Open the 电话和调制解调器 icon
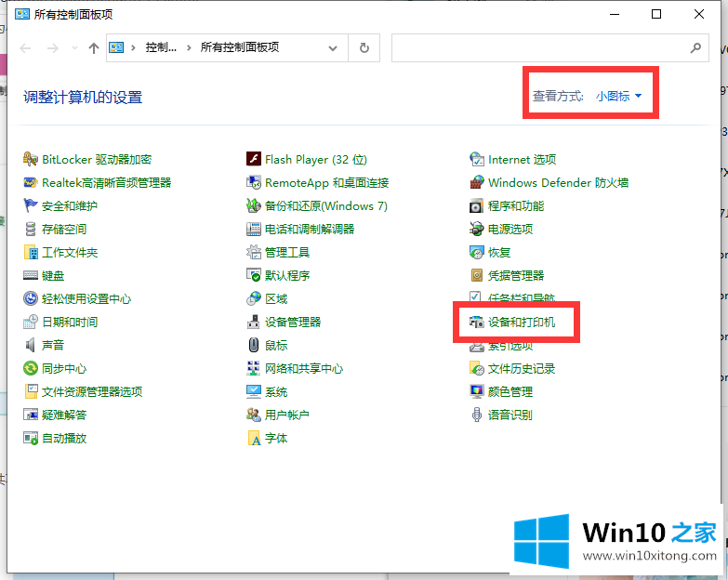The image size is (728, 580). [254, 229]
